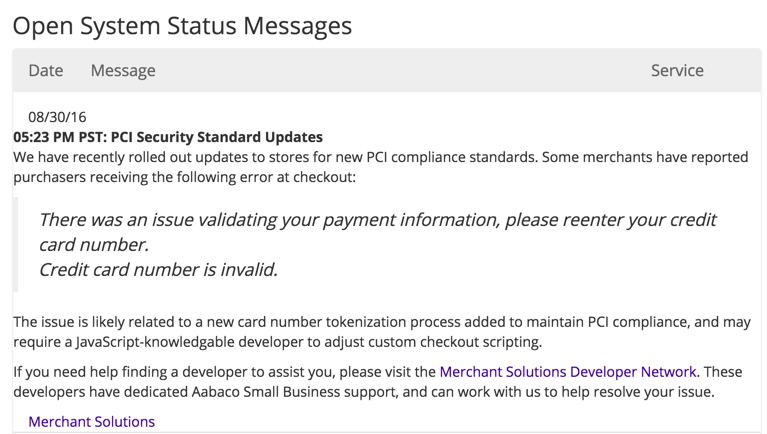767x434 pixels.
Task: Click the Open System Status Messages heading
Action: [182, 26]
